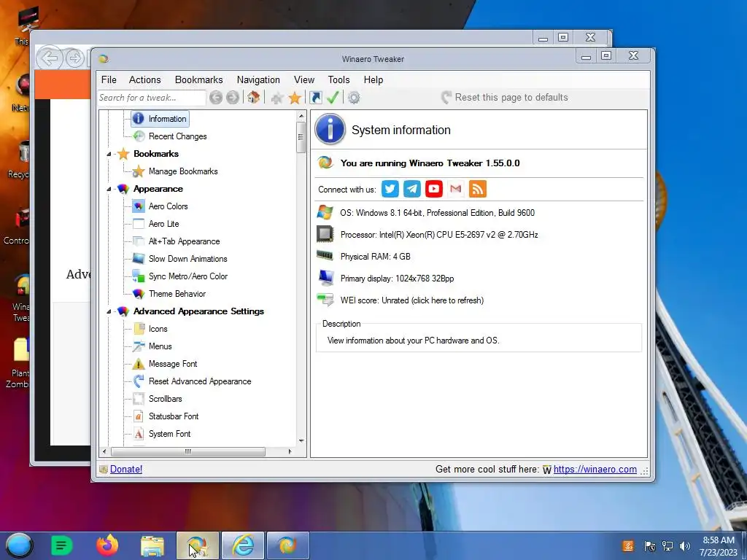Screen dimensions: 747x560
Task: Select Sync Metro/Aero Color in tree
Action: [188, 276]
